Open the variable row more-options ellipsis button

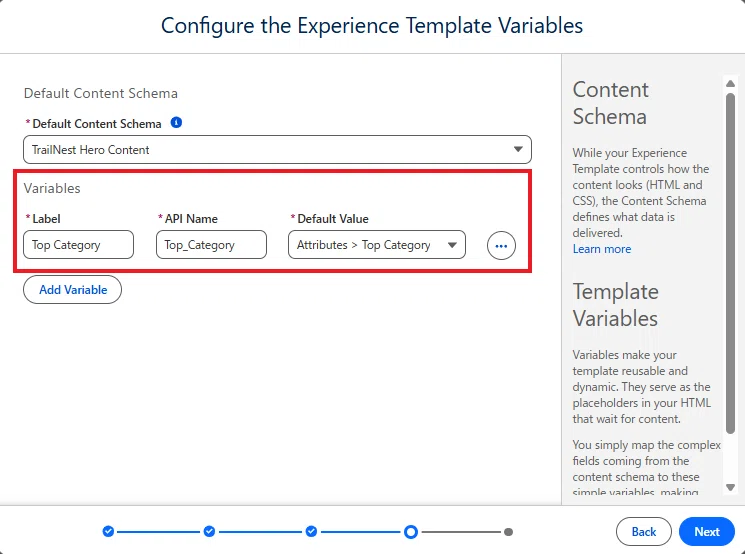pyautogui.click(x=501, y=246)
